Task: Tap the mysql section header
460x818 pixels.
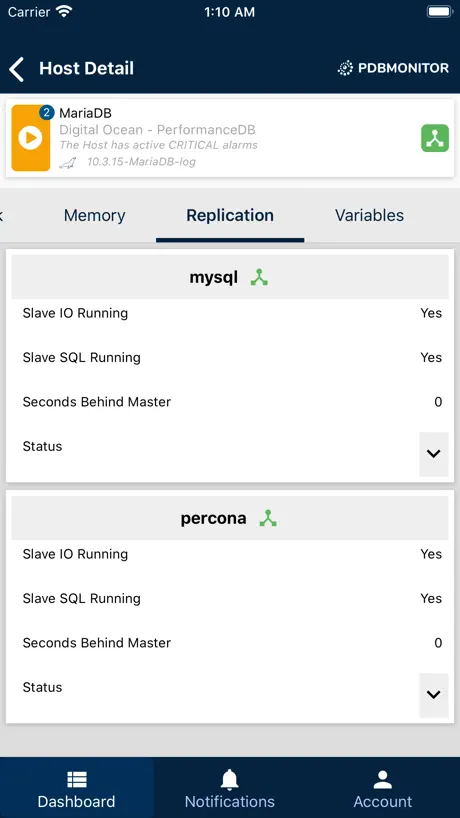Action: click(230, 277)
